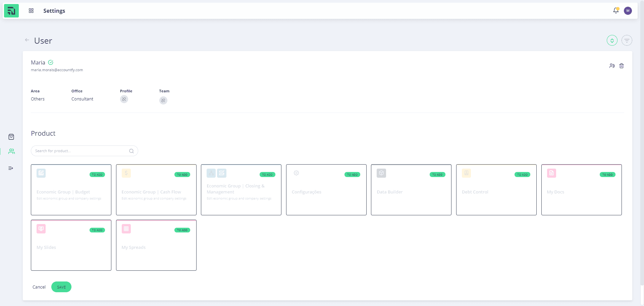Image resolution: width=644 pixels, height=306 pixels.
Task: Toggle TO ADD on Closing & Management card
Action: click(x=267, y=175)
